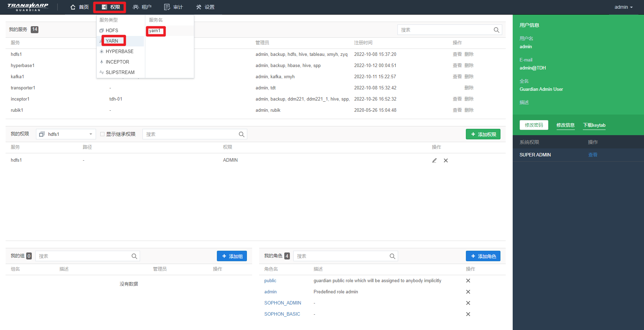Image resolution: width=644 pixels, height=330 pixels.
Task: Open the admin role link
Action: tap(270, 292)
